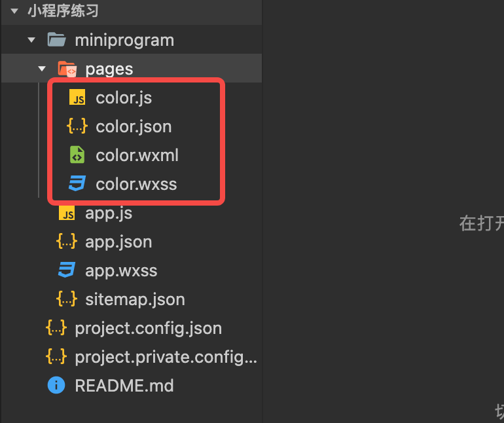Click the JS icon next to app.js
The height and width of the screenshot is (423, 504).
(x=67, y=213)
